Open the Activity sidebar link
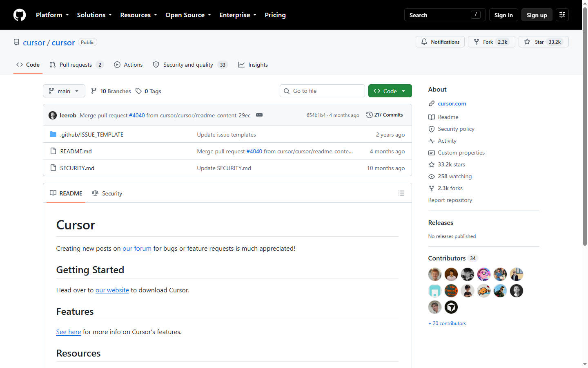Screen dimensions: 588x368 pos(447,141)
